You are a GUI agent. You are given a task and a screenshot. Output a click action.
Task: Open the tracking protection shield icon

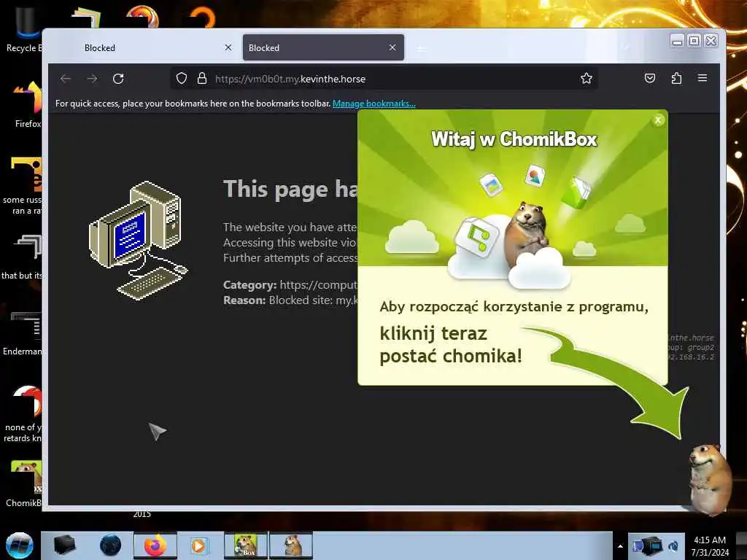point(182,79)
